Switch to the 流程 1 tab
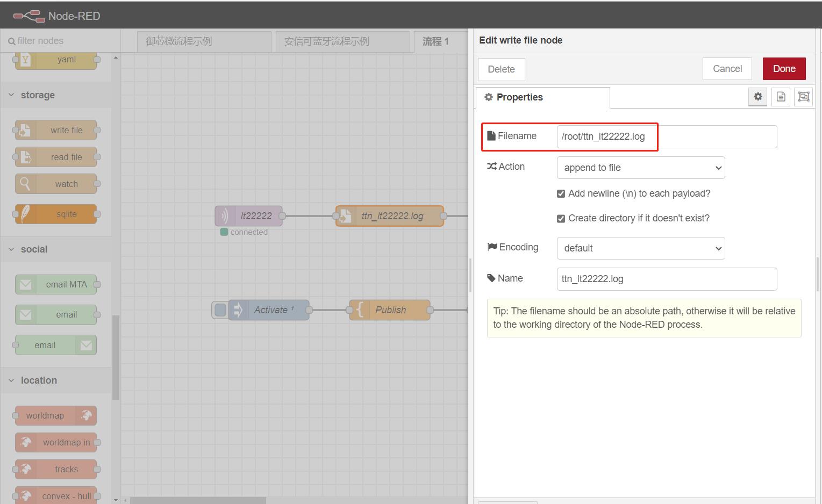822x504 pixels. [x=440, y=41]
